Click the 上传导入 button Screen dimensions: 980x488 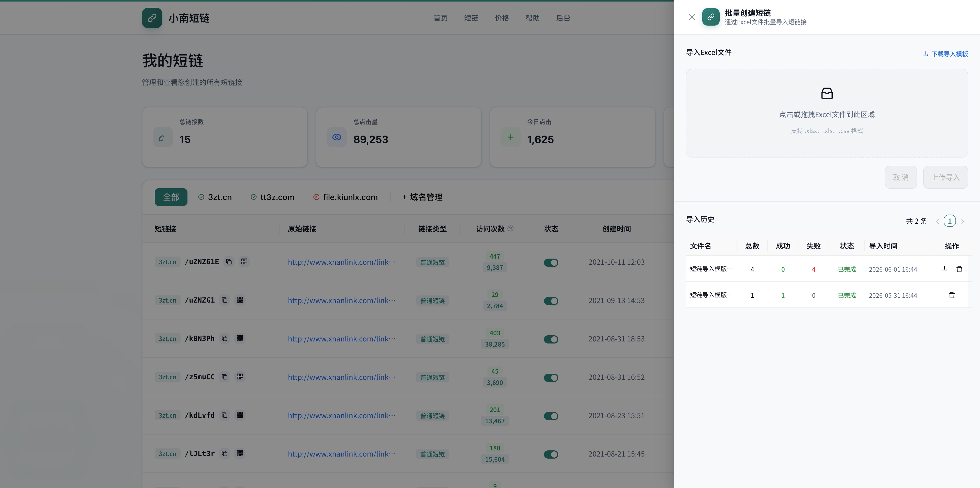(945, 177)
